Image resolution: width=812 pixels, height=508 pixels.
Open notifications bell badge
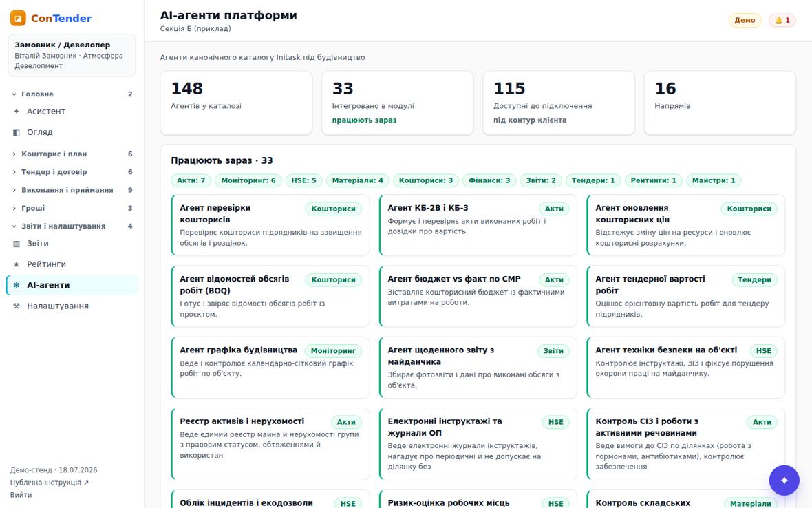point(782,20)
